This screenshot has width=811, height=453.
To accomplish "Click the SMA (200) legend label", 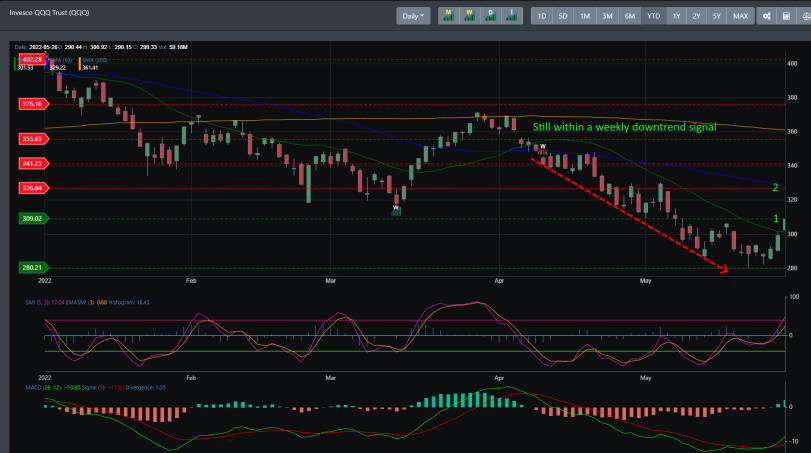I will (95, 60).
